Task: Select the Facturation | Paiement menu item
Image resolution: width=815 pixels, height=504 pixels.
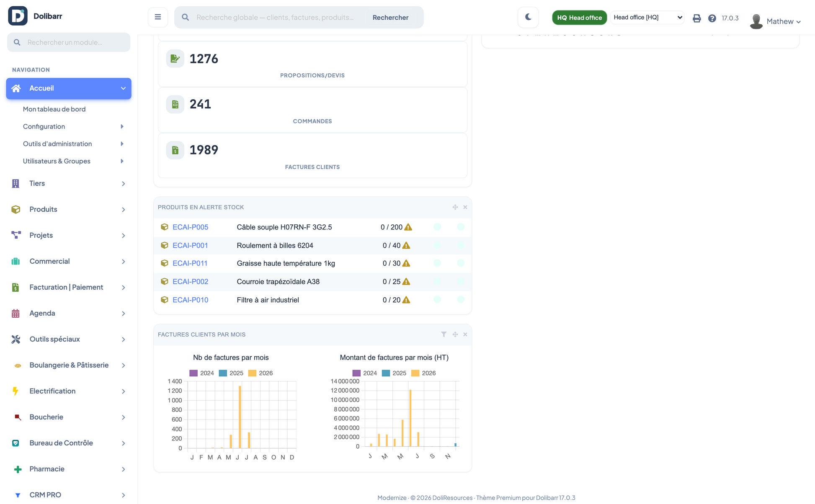Action: [69, 287]
